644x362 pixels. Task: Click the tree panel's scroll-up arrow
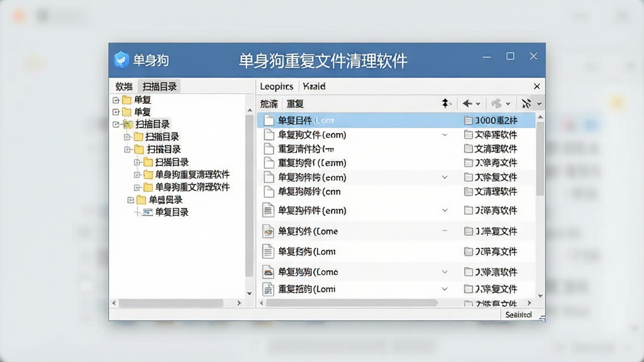coord(249,110)
